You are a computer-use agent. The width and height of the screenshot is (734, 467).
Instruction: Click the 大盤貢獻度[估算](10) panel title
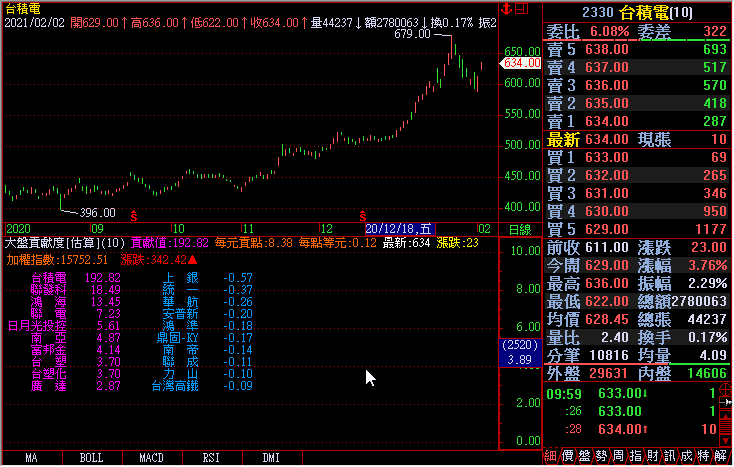[65, 243]
